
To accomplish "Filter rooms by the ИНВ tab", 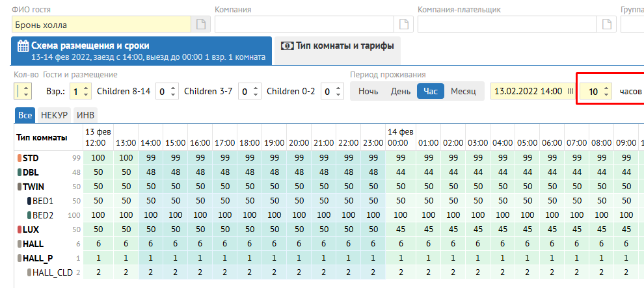I will (86, 115).
